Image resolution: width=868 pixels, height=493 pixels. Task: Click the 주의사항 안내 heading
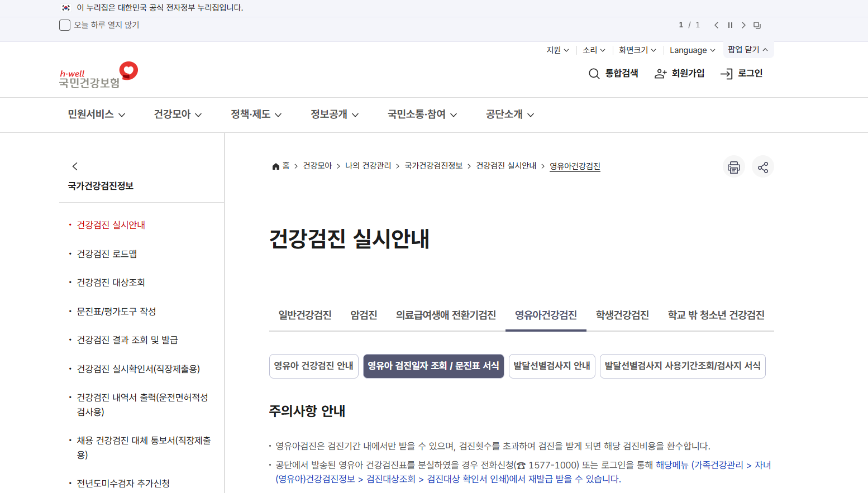point(307,411)
